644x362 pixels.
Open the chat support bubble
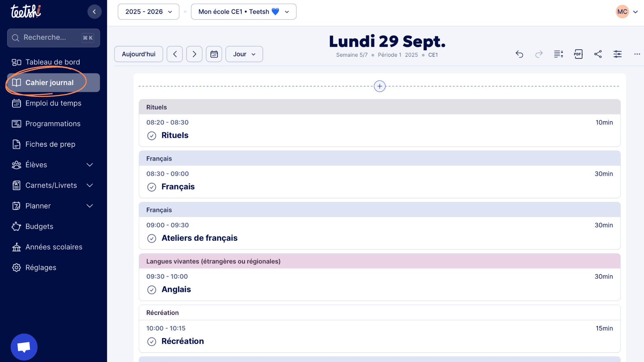point(24,347)
